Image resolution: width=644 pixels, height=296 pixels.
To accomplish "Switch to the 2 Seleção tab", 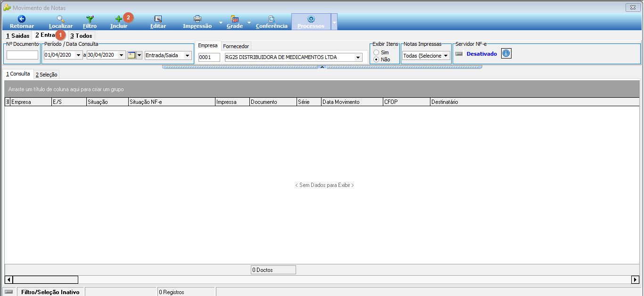I will pyautogui.click(x=46, y=75).
